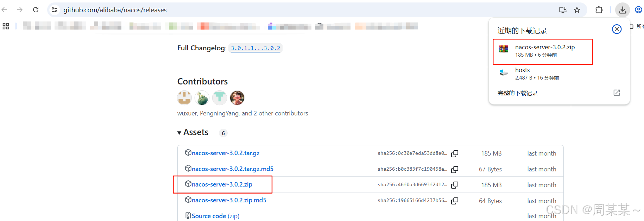Copy sha256 of zip.md5 asset

pos(455,201)
